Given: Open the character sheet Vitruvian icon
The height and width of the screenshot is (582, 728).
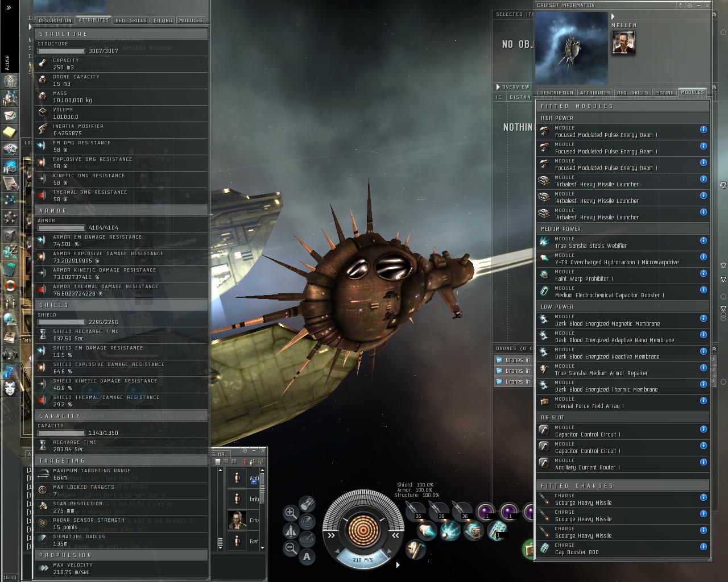Looking at the screenshot, I should tap(10, 81).
